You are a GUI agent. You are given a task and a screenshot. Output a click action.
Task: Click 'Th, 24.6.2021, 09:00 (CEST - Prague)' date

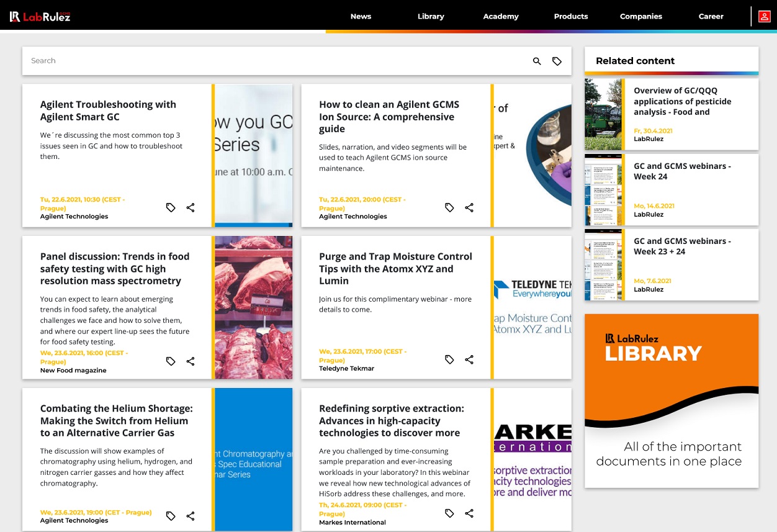pyautogui.click(x=362, y=510)
